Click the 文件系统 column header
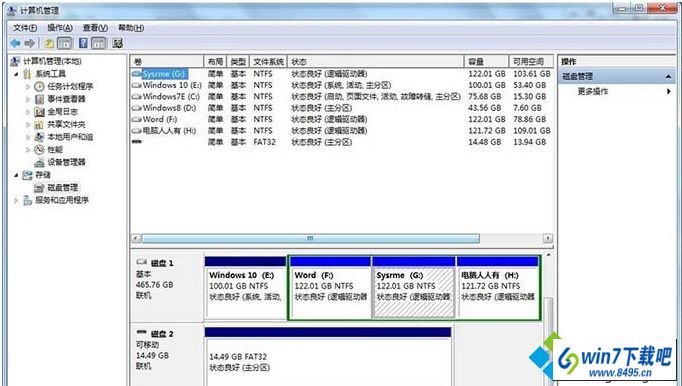 268,62
